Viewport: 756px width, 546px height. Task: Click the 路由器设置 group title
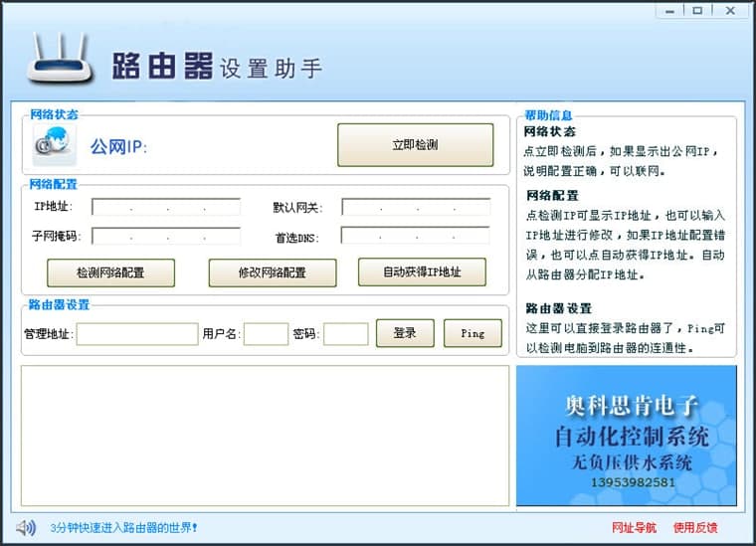coord(59,304)
